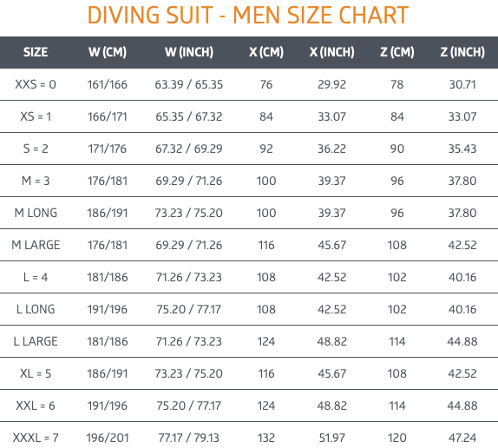Click '37.80' in the M = 3 row
The image size is (498, 448).
tap(462, 181)
